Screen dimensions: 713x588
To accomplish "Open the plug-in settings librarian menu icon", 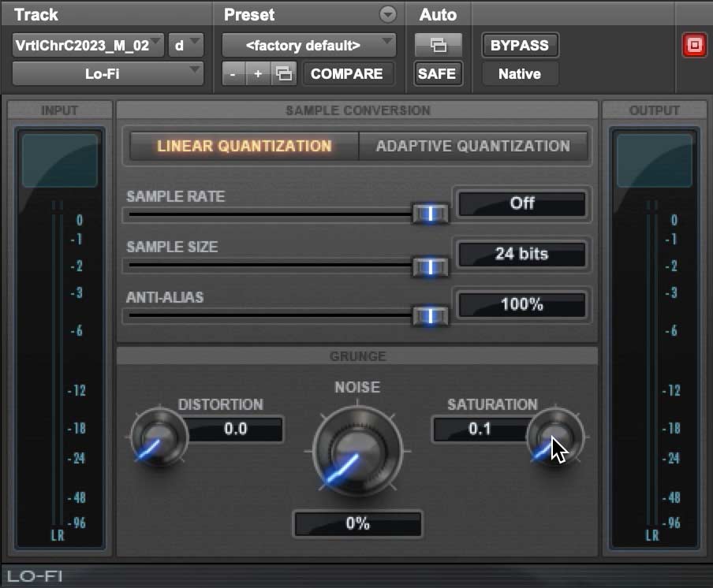I will [x=284, y=73].
